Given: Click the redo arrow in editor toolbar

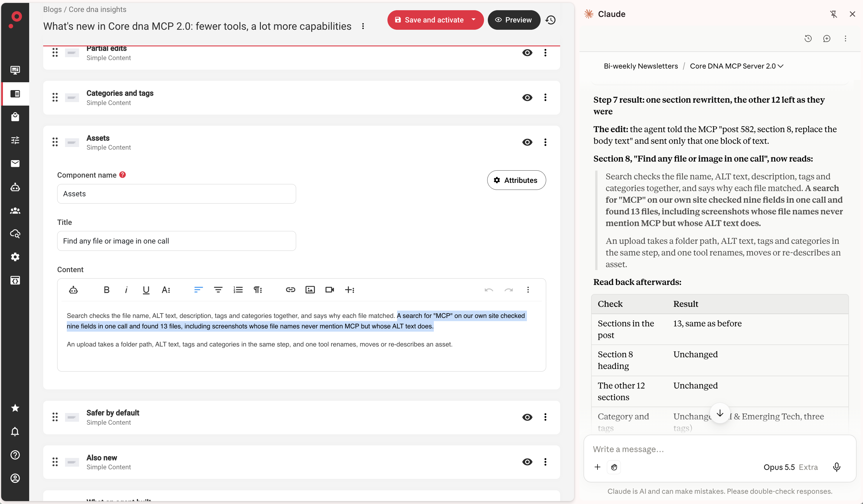Looking at the screenshot, I should pyautogui.click(x=509, y=290).
